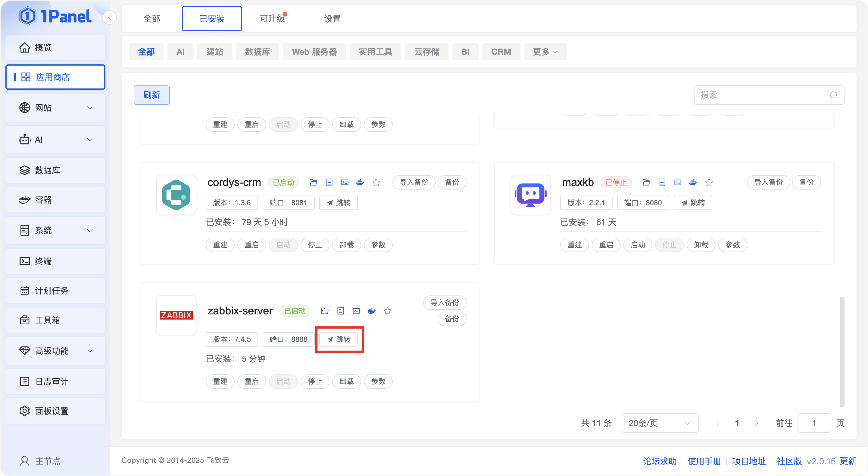
Task: Collapse the sidebar with arrow button
Action: pyautogui.click(x=110, y=17)
